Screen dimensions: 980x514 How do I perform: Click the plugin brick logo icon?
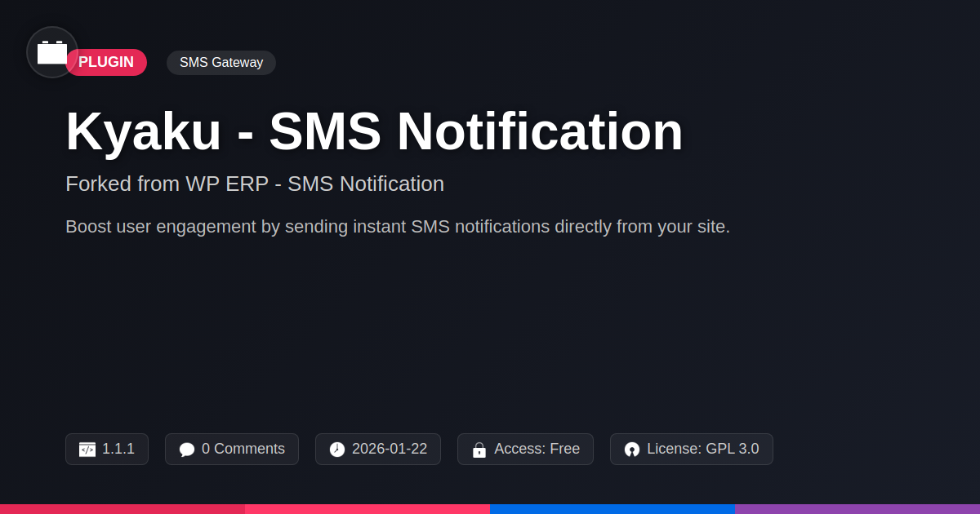(x=52, y=52)
